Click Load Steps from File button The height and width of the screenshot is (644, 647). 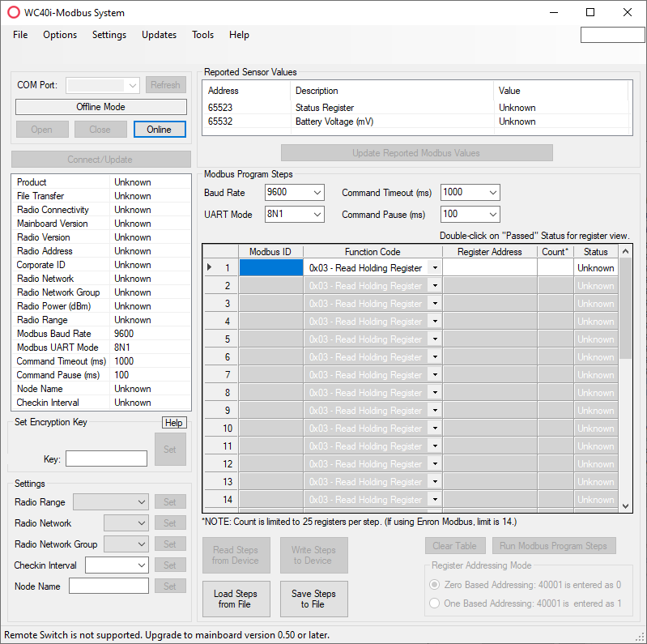coord(236,599)
